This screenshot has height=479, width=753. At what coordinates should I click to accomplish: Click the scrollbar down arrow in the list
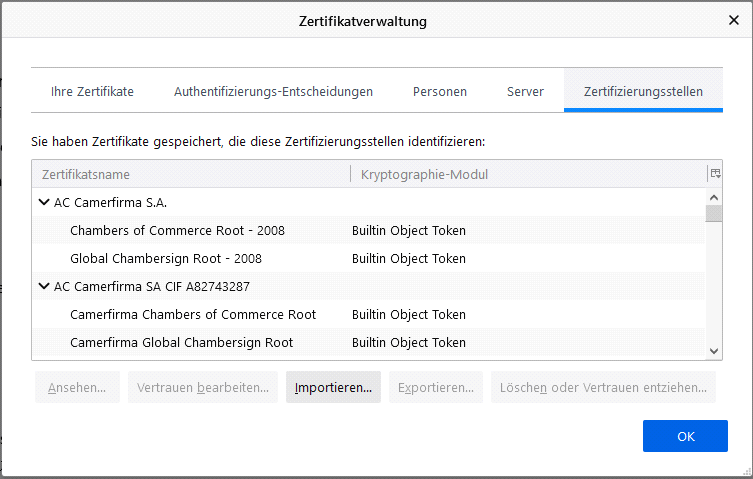[x=714, y=351]
